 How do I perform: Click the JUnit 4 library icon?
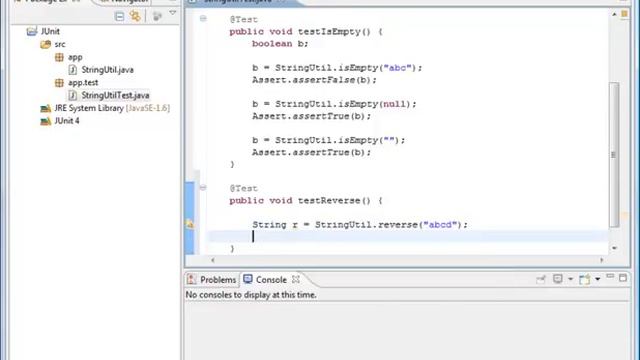45,121
